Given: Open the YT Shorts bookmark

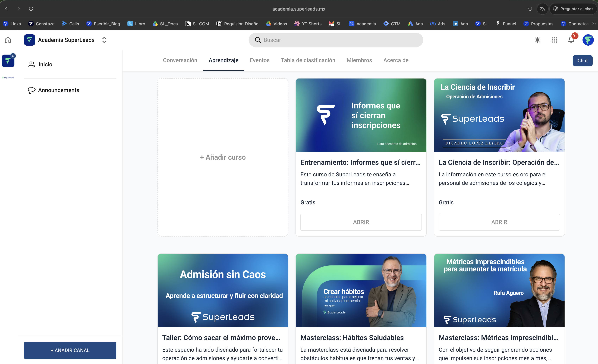Looking at the screenshot, I should coord(308,24).
